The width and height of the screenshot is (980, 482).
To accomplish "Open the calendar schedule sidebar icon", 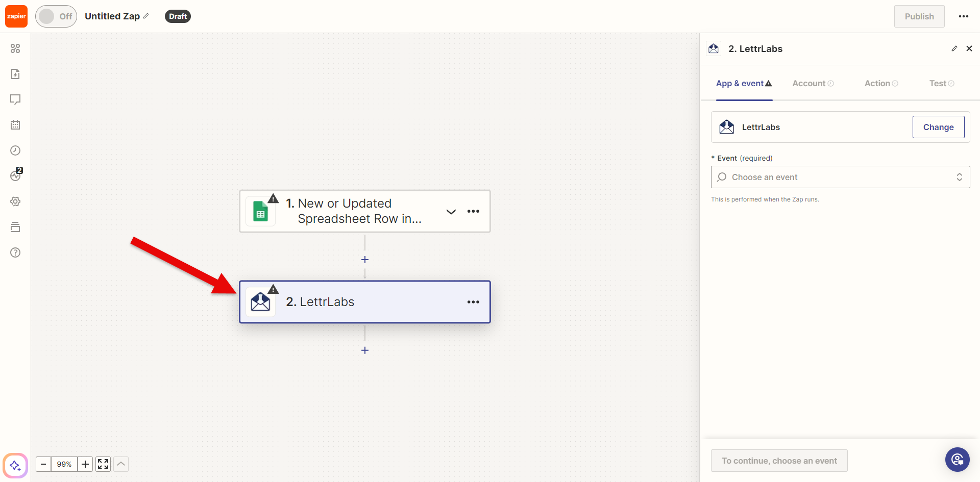I will (x=15, y=125).
